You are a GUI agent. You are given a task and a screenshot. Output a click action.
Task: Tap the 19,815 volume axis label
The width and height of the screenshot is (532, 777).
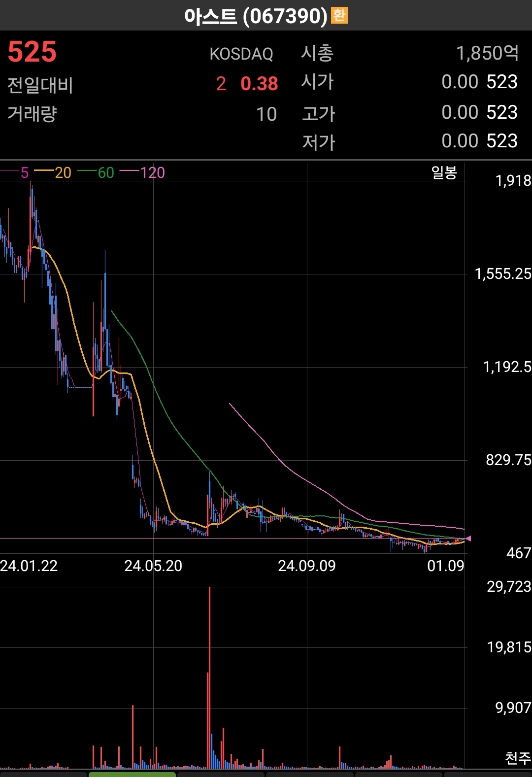(509, 647)
